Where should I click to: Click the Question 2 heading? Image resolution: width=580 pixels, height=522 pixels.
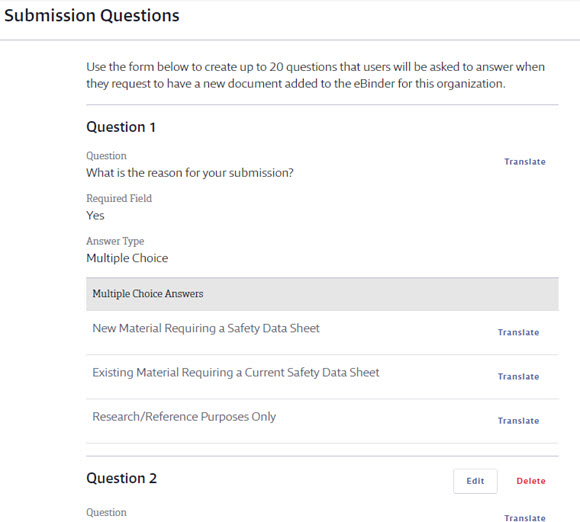coord(121,478)
